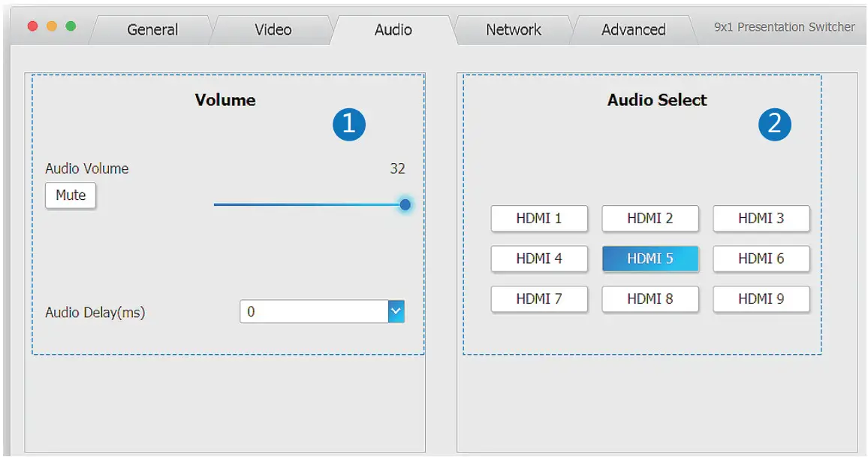Select HDMI 1 audio input
The width and height of the screenshot is (868, 460).
pyautogui.click(x=539, y=219)
